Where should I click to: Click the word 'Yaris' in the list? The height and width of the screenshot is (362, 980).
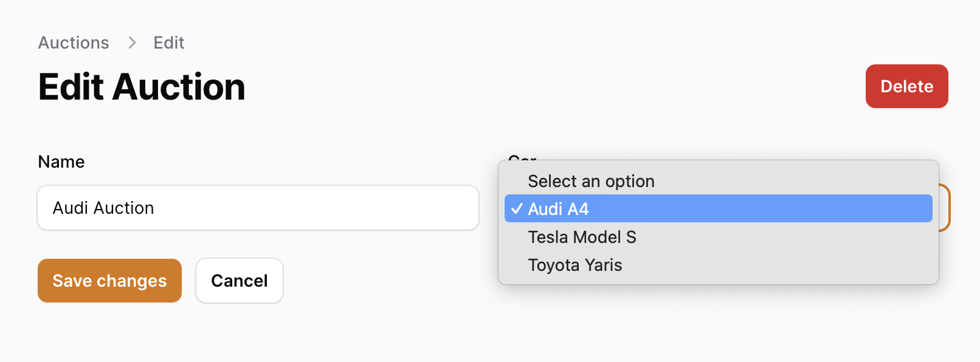click(x=603, y=265)
